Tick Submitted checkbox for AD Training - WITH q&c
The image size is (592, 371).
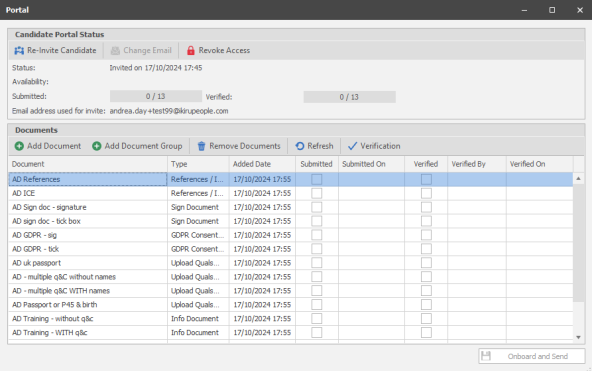pos(317,333)
